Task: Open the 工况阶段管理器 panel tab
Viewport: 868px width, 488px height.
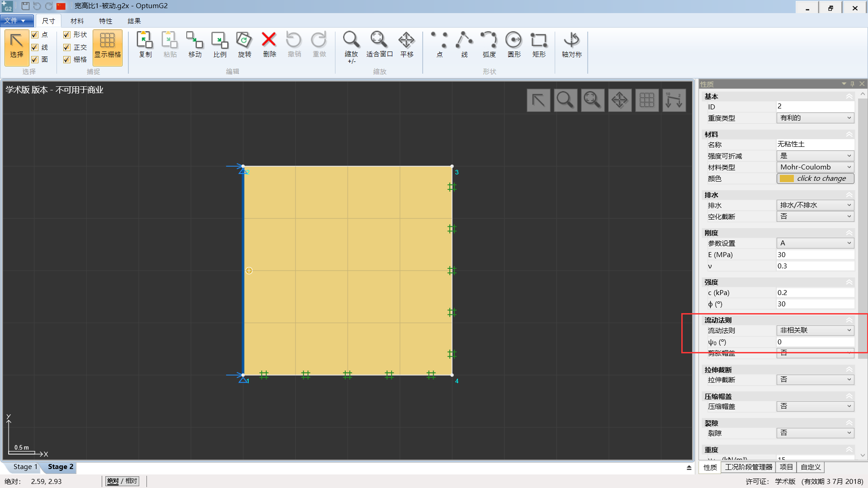Action: click(749, 467)
